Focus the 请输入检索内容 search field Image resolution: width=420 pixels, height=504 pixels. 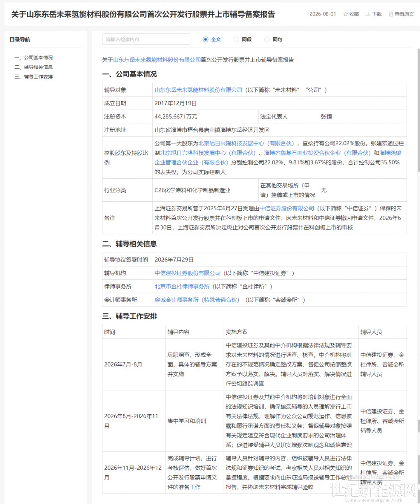pos(147,39)
